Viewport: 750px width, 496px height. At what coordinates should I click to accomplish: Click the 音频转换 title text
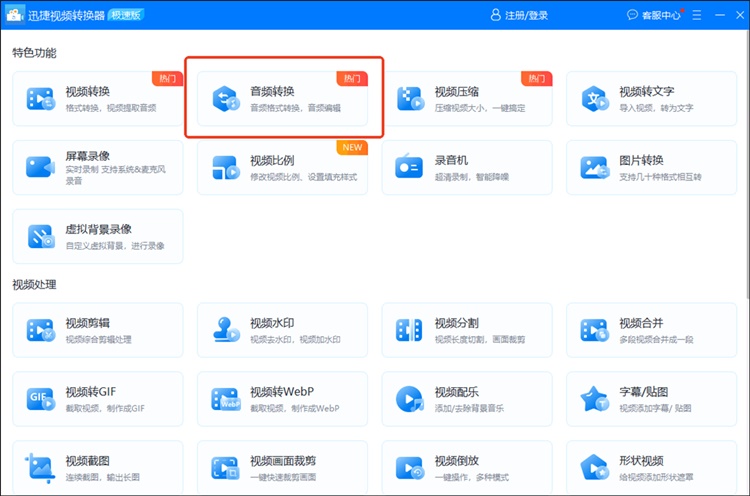(272, 91)
